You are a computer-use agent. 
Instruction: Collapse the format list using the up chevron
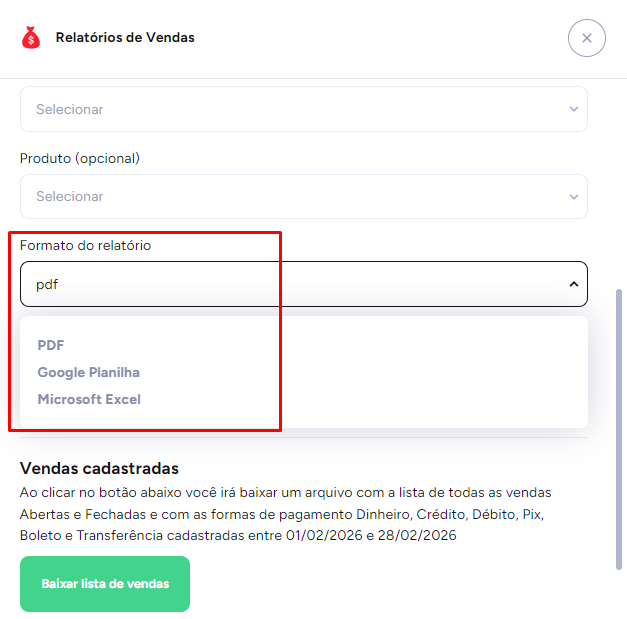tap(573, 285)
